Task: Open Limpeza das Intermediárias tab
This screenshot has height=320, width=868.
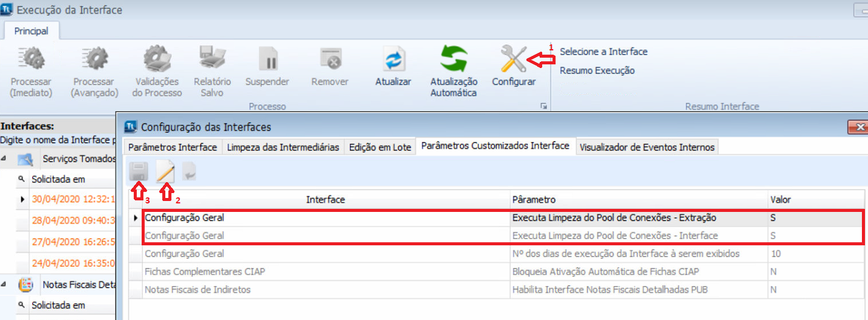Action: pos(283,147)
